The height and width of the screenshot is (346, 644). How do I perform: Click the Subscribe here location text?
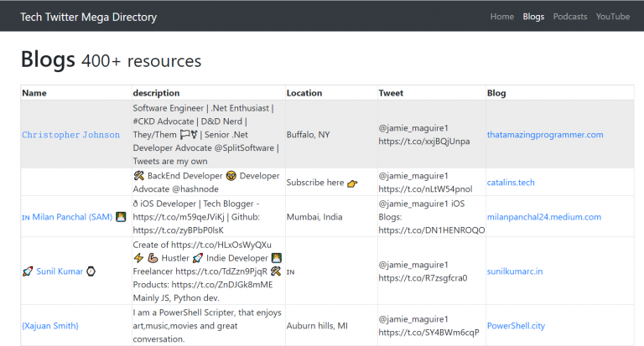pos(315,183)
